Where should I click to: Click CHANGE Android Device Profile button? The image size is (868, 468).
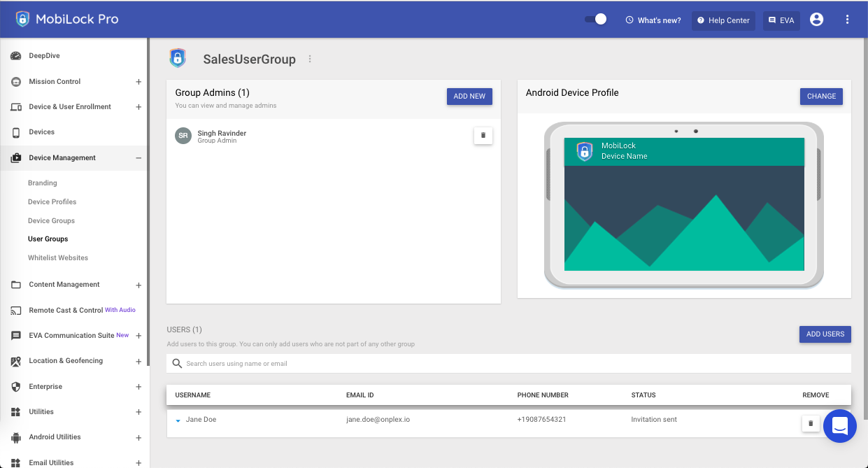point(821,97)
